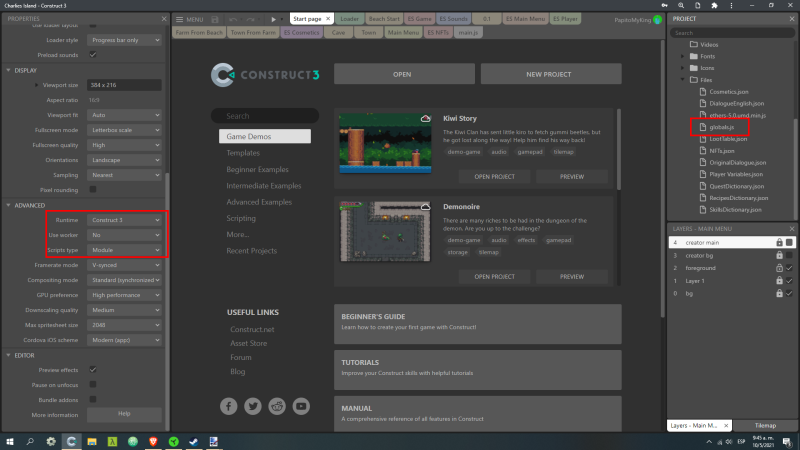
Task: Click the Help button in Properties
Action: (124, 414)
